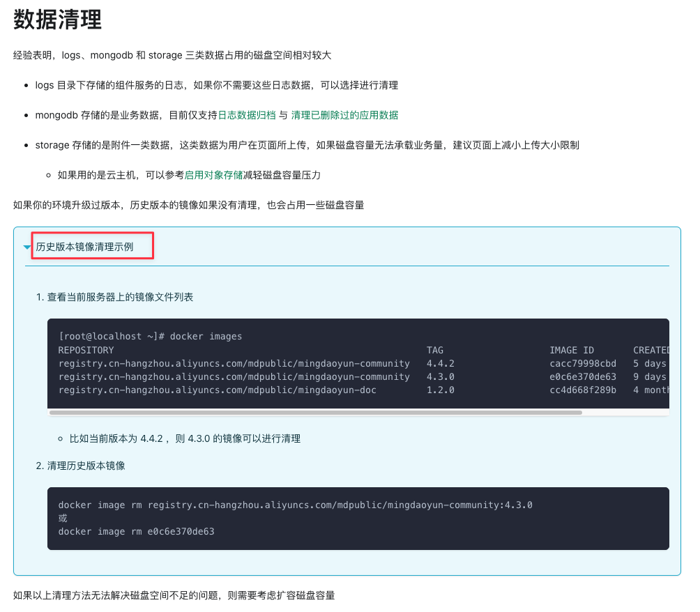Click image ID cc4d668f289b in output
The height and width of the screenshot is (612, 700).
point(582,390)
